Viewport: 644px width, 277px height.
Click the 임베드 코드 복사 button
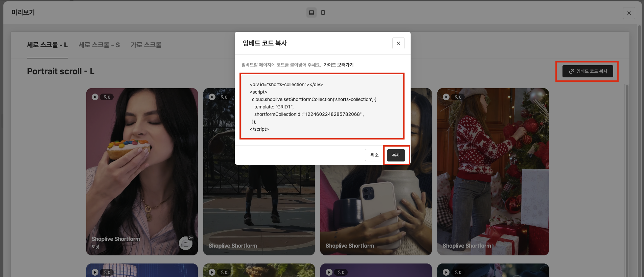coord(588,71)
